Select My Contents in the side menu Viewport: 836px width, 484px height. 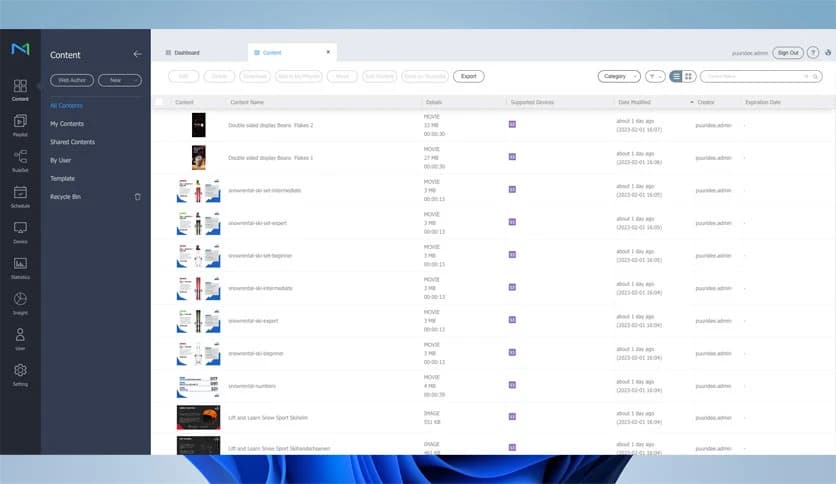(67, 124)
